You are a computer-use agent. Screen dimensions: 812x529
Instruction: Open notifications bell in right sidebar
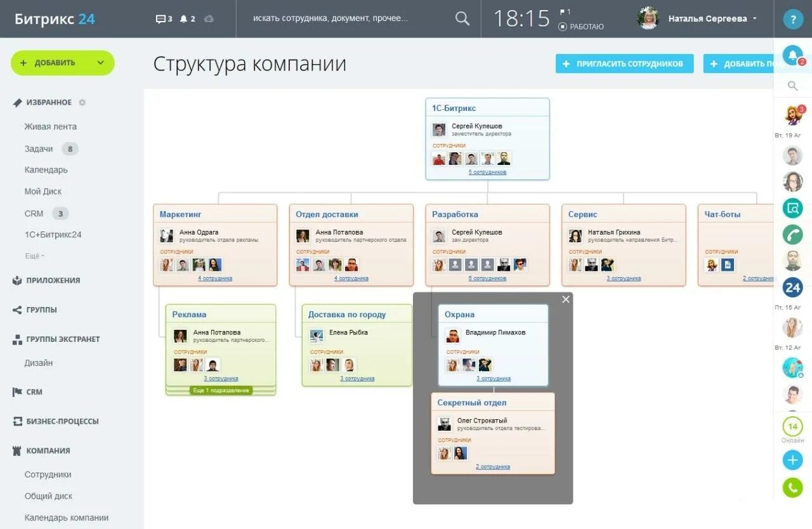point(793,56)
